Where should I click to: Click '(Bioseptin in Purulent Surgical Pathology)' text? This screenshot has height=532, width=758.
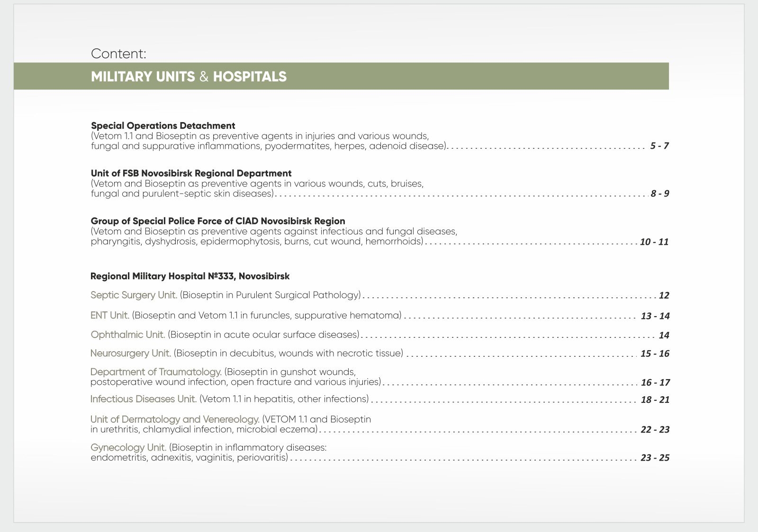[270, 295]
